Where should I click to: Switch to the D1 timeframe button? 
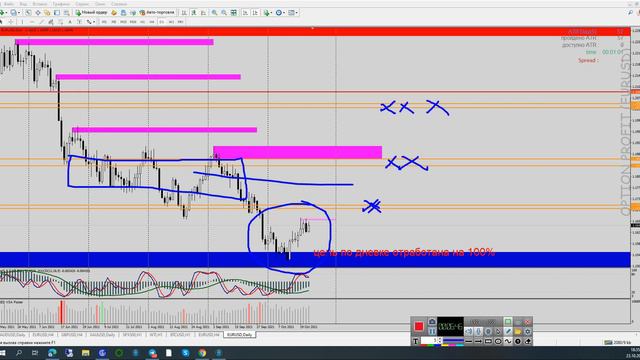coord(162,22)
